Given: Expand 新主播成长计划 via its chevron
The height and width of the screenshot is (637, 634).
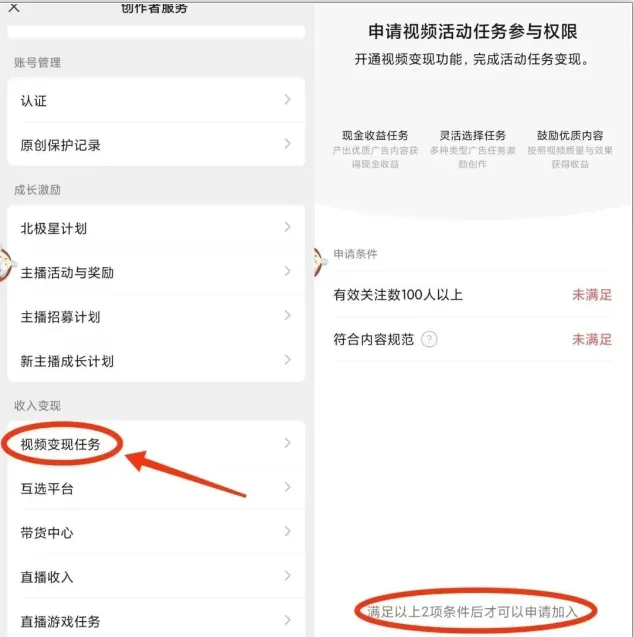Looking at the screenshot, I should 287,360.
